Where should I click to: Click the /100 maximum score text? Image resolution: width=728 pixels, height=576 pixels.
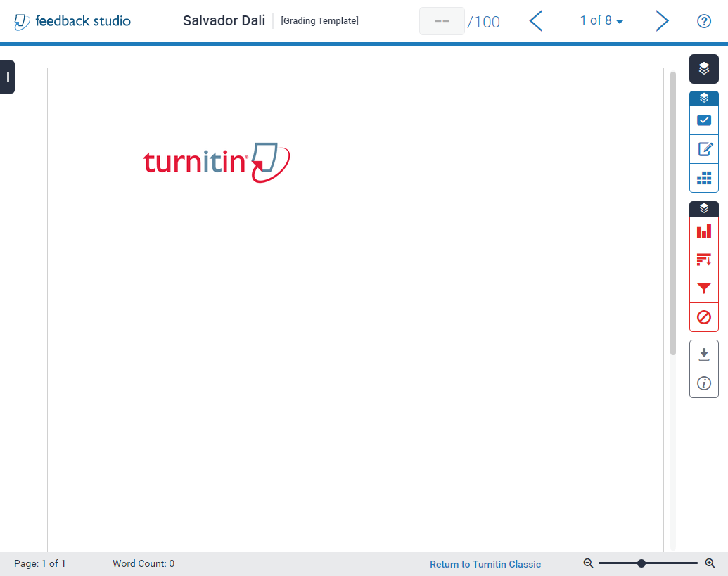tap(483, 22)
